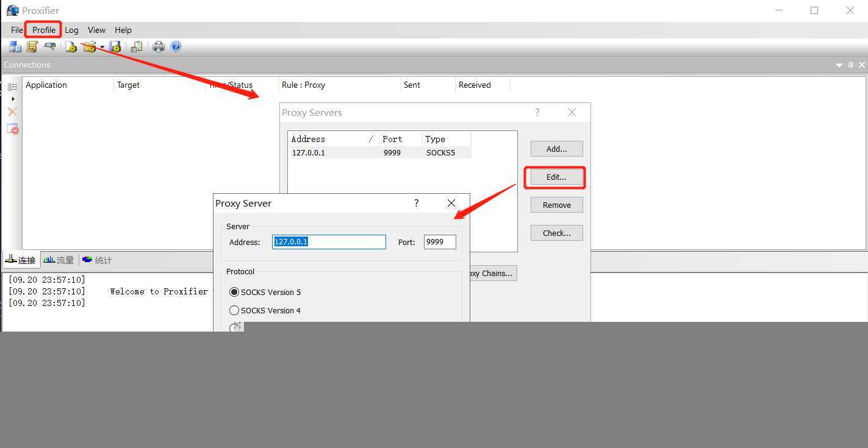Expand open profile dropdown arrow in toolbar
Image resolution: width=868 pixels, height=448 pixels.
(x=102, y=48)
